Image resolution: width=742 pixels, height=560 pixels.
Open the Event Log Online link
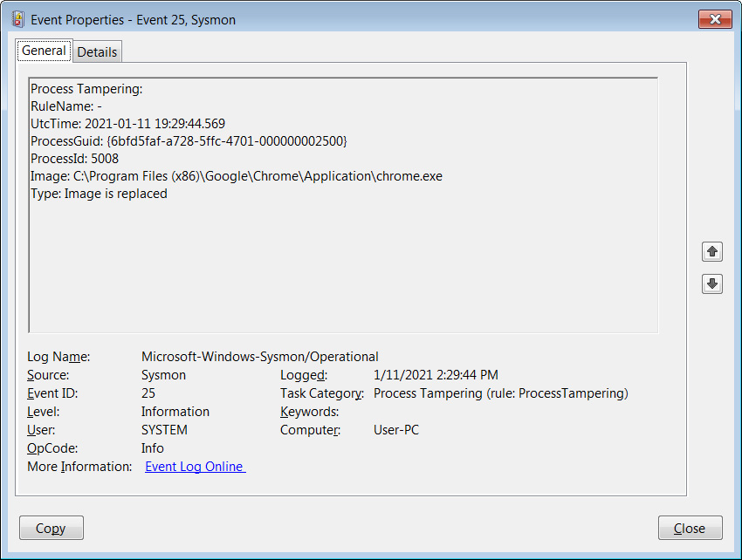(195, 467)
